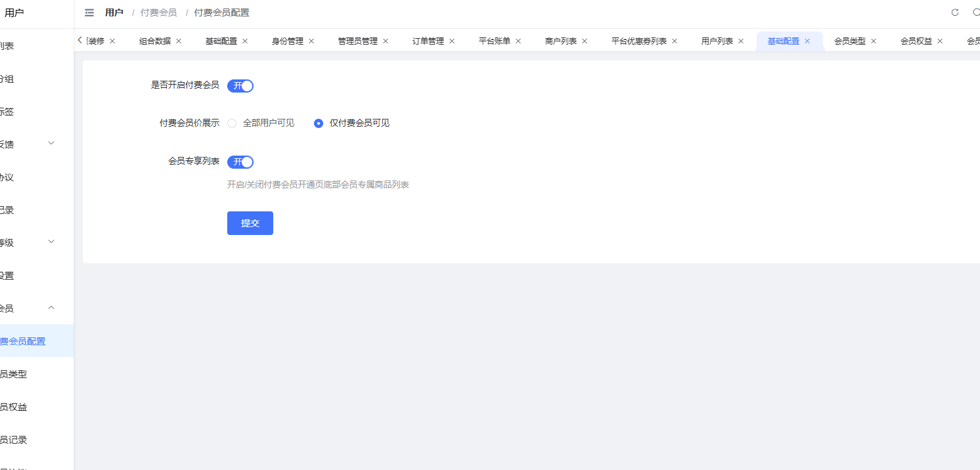The width and height of the screenshot is (980, 470).
Task: Close the 组合数据 tab
Action: (x=179, y=41)
